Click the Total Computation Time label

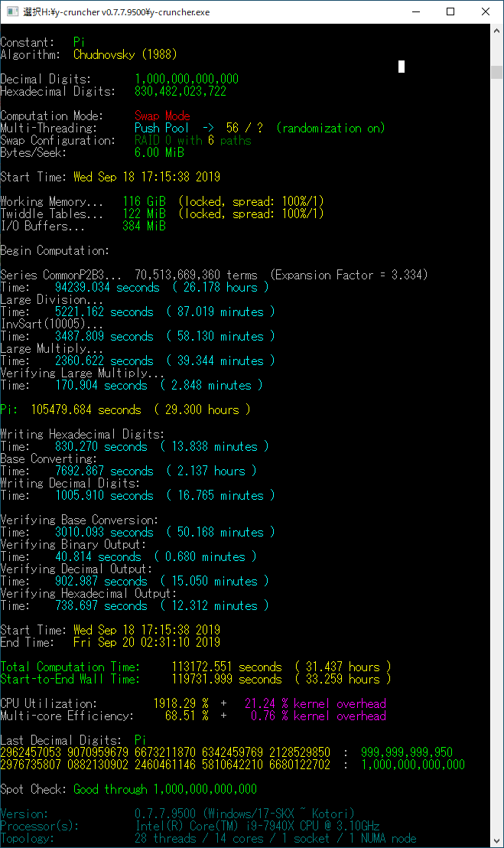click(x=70, y=667)
